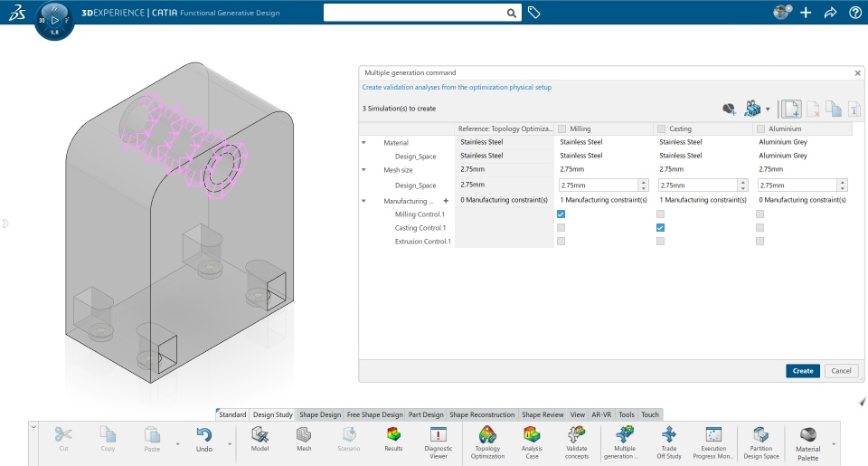Open the Shape Review tab
Viewport: 868px width, 466px height.
coord(542,414)
